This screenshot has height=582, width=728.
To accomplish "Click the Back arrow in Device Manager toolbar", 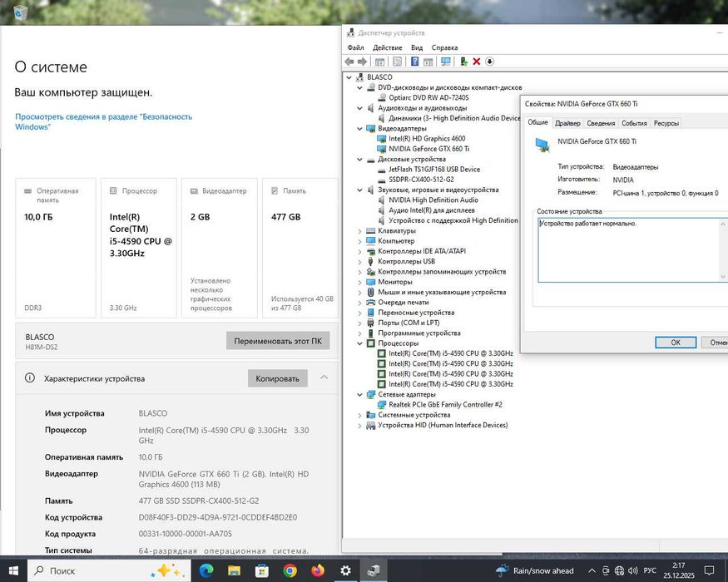I will coord(349,62).
